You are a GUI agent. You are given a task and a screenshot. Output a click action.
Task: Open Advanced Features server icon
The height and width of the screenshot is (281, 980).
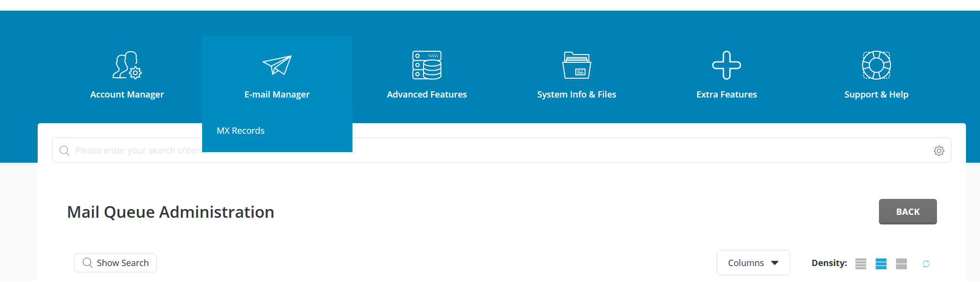pos(426,65)
